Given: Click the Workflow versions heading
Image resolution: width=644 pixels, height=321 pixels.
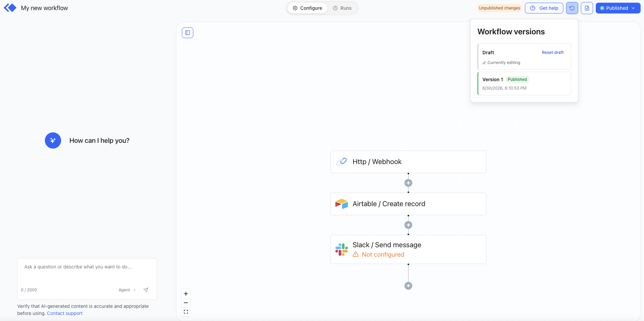Looking at the screenshot, I should (511, 32).
